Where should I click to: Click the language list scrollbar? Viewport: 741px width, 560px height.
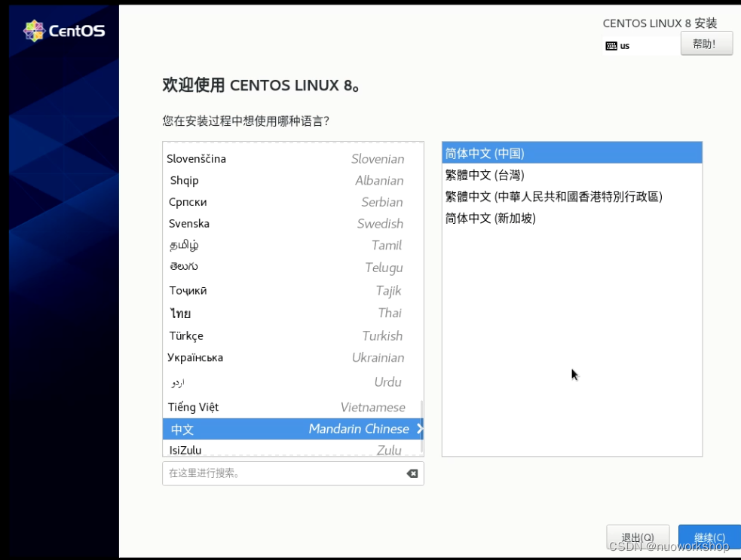click(x=421, y=427)
